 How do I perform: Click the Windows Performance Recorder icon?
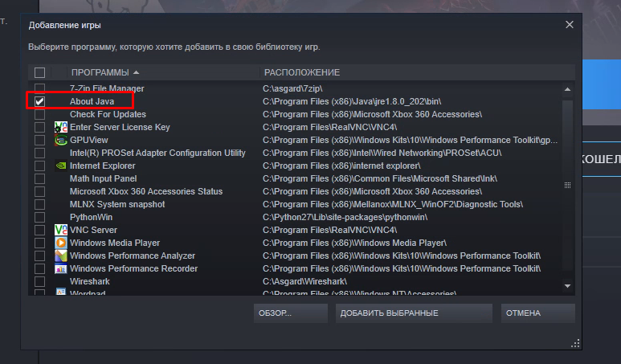pos(60,268)
